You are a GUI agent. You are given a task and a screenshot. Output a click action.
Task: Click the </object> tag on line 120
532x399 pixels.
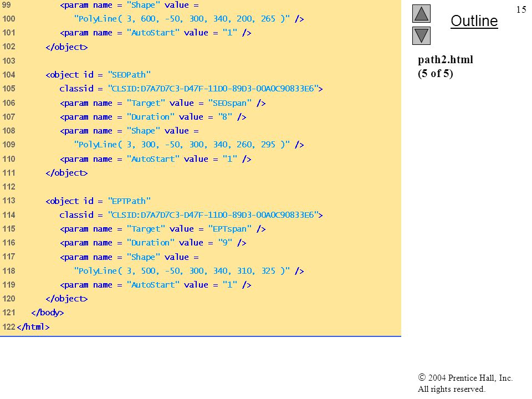tap(66, 299)
